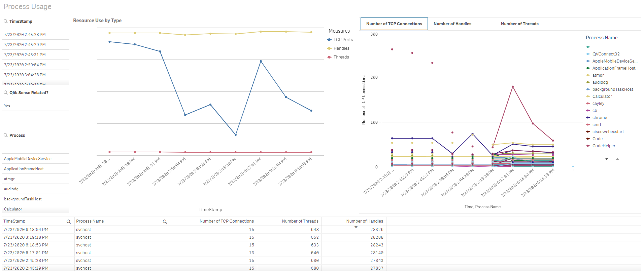Viewport: 644px width, 273px height.
Task: Filter by timestamp 7/23/2020 2:59:04 PM
Action: point(36,65)
